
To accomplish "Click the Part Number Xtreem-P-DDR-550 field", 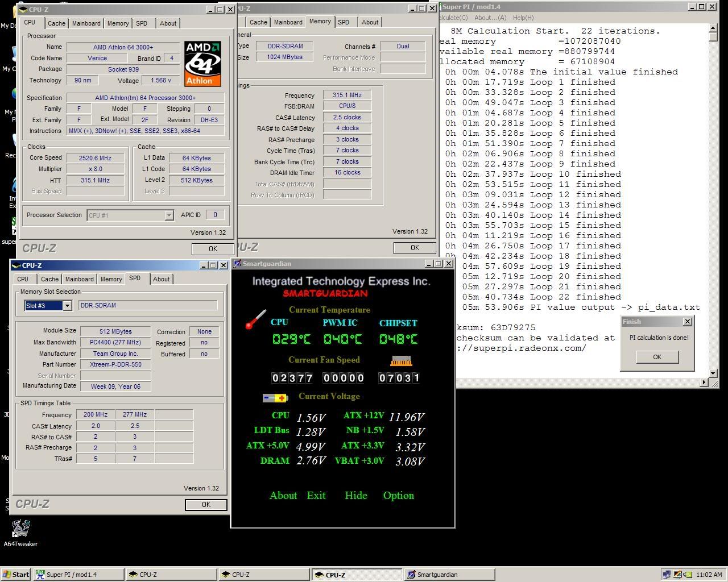I will 115,364.
